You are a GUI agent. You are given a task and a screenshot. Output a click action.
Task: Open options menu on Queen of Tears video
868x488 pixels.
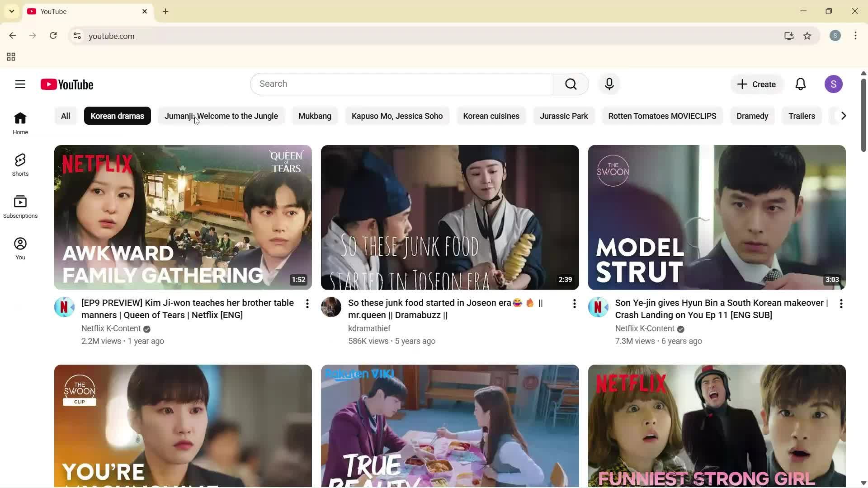click(307, 304)
